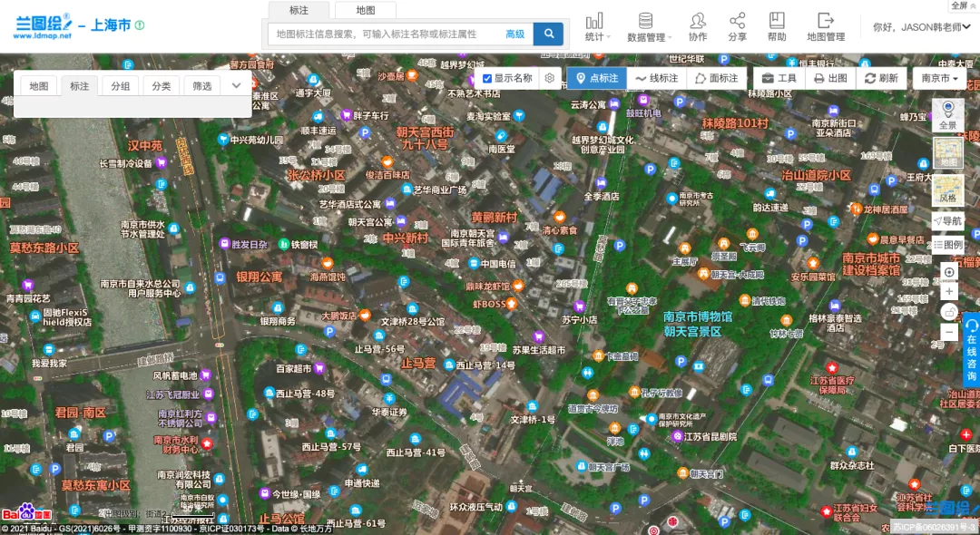Open display name settings gear
980x535 pixels.
click(x=549, y=78)
